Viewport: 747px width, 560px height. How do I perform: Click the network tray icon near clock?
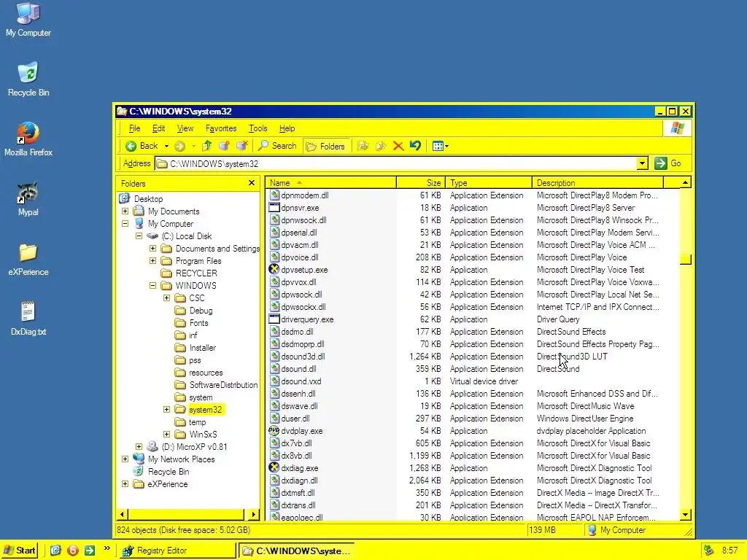pos(709,551)
